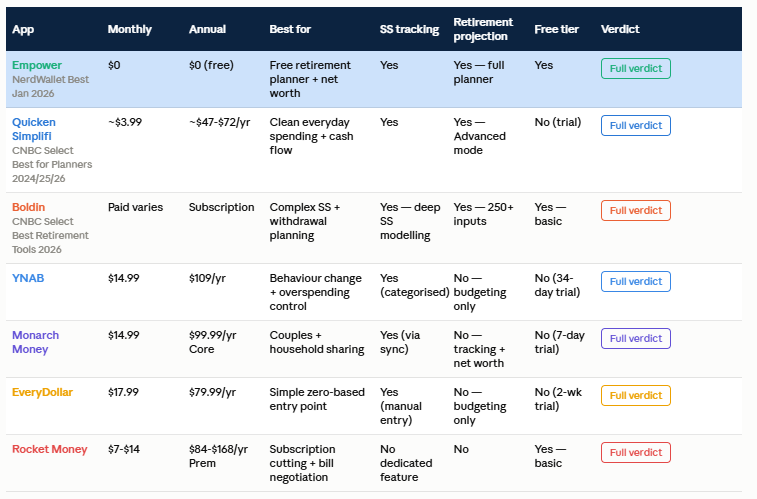757x499 pixels.
Task: Select 'Yes (manual entry)' SS tracking cell
Action: [401, 406]
